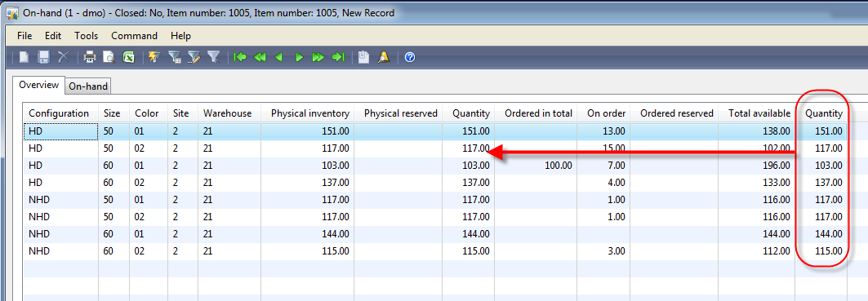This screenshot has width=868, height=301.
Task: Open the Help menu
Action: pos(180,36)
